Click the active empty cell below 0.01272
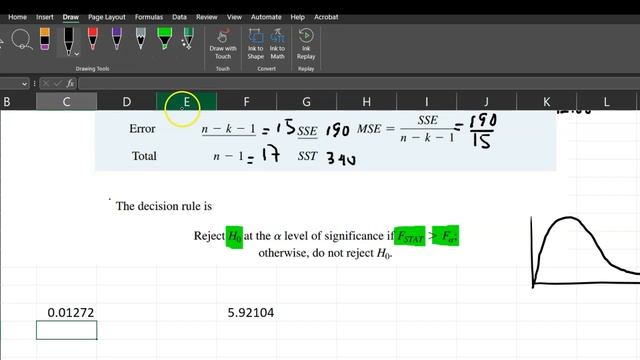This screenshot has height=360, width=640. click(67, 330)
